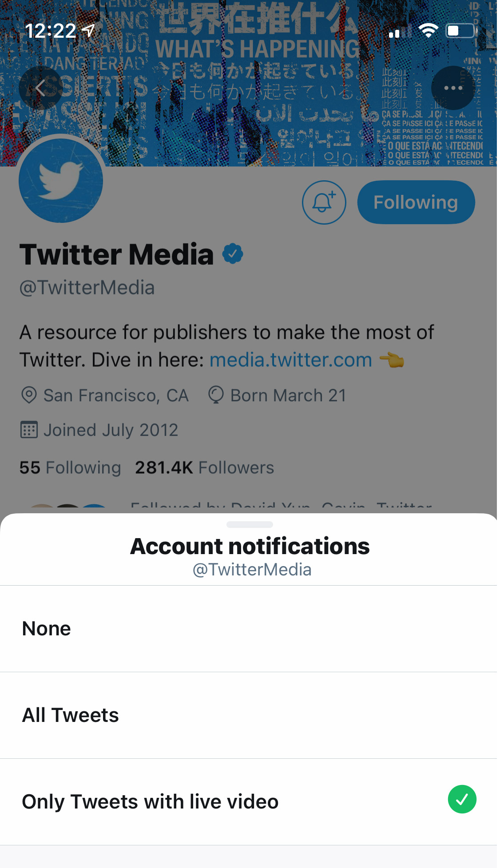
Task: Tap the balloon icon beside Born March 21
Action: (216, 395)
